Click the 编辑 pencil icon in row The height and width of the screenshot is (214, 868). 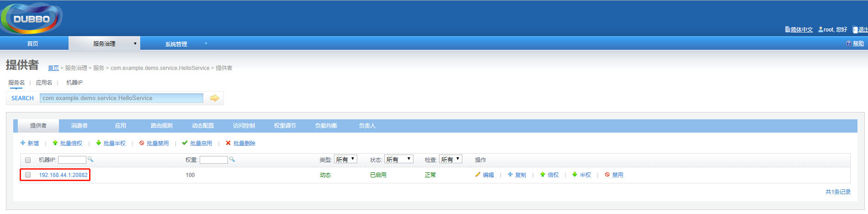point(478,175)
